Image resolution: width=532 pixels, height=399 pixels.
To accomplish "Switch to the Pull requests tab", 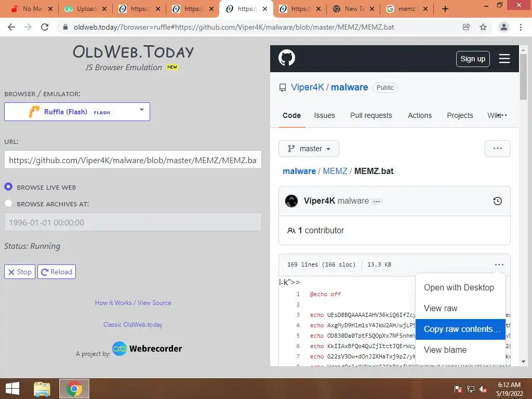I will point(371,115).
